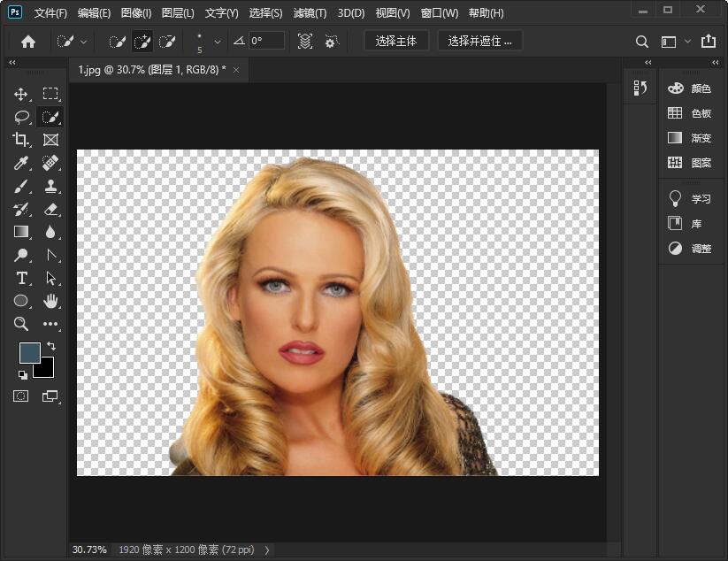This screenshot has width=728, height=561.
Task: Select the Horizontal Type tool
Action: pyautogui.click(x=21, y=278)
